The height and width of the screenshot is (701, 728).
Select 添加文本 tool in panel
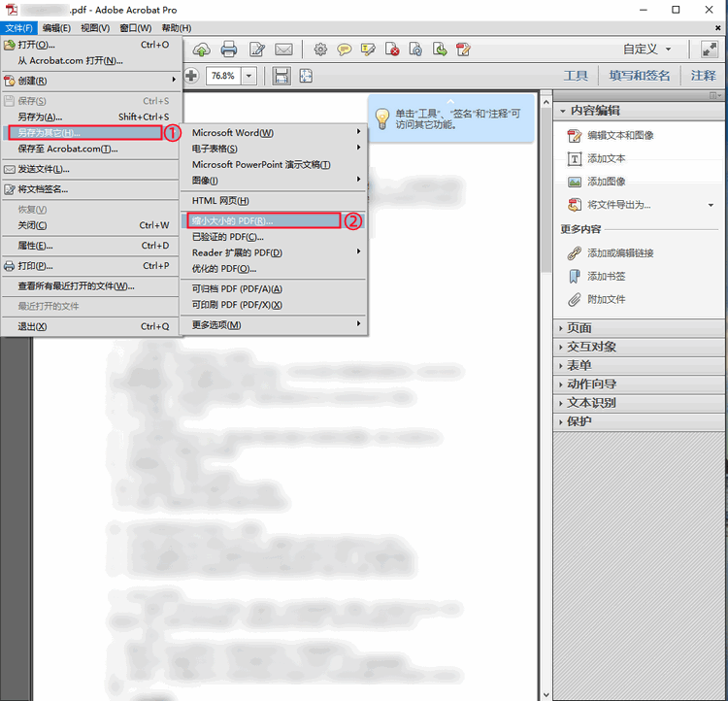597,159
